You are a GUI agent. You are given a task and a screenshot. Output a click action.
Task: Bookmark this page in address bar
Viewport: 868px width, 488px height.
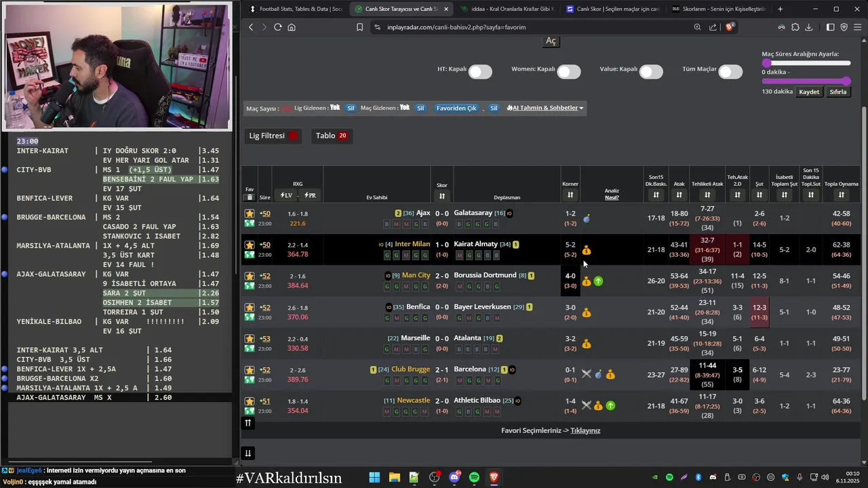click(360, 27)
